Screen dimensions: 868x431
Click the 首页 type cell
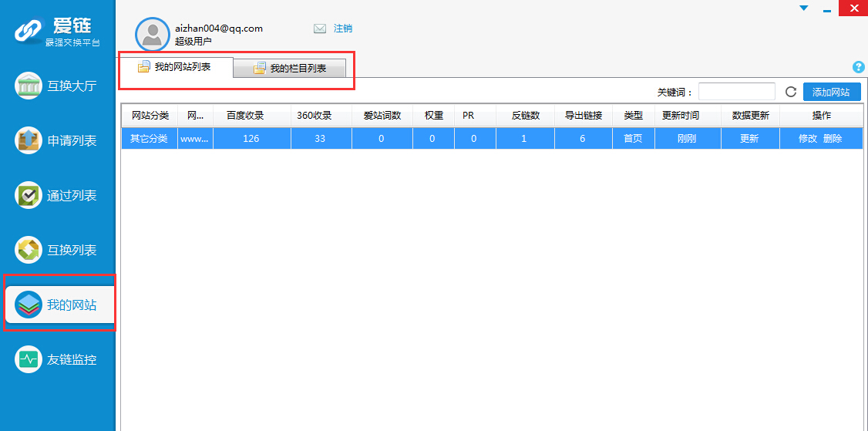pyautogui.click(x=634, y=139)
